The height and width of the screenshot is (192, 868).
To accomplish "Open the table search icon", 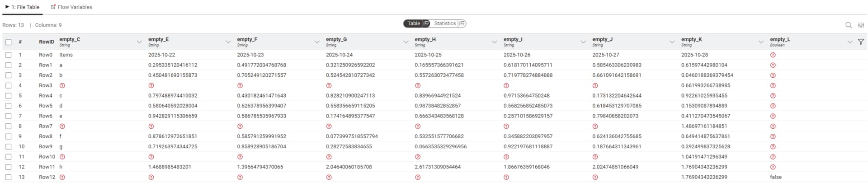I will pos(848,25).
